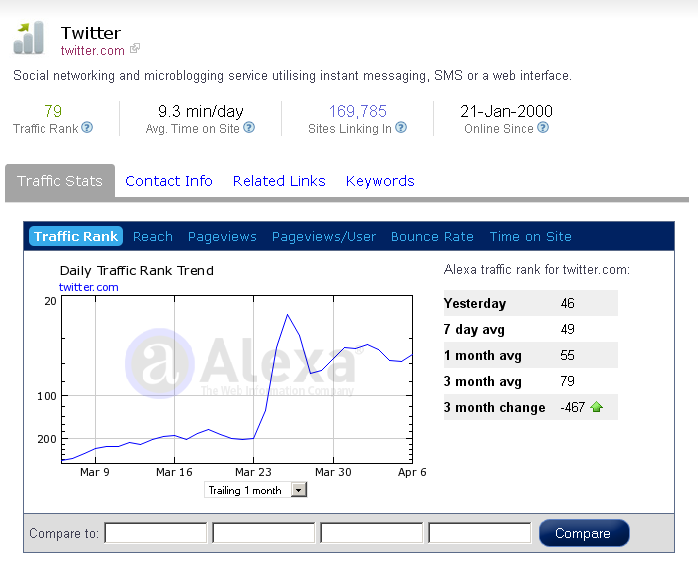Screen dimensions: 698x566
Task: Open the Keywords tab
Action: (x=380, y=181)
